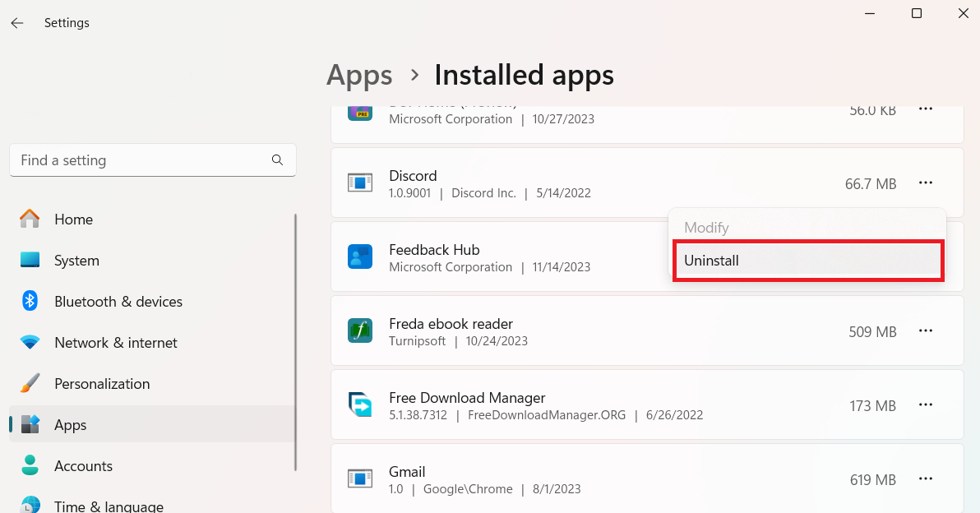Screen dimensions: 980x513
Task: Open Accounts settings from the sidebar
Action: pyautogui.click(x=30, y=465)
